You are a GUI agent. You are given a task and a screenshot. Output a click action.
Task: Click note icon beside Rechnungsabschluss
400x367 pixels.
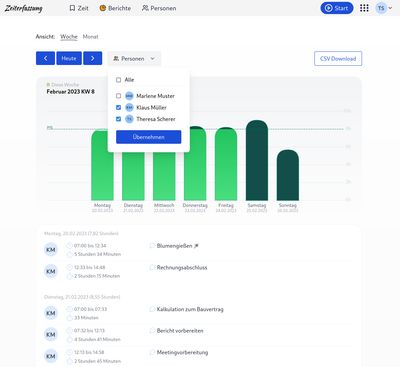tap(152, 267)
